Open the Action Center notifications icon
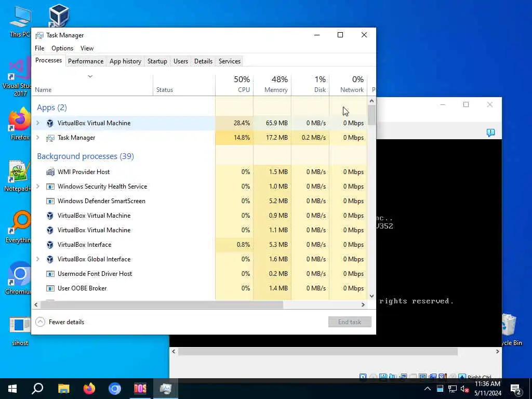The image size is (532, 399). [516, 389]
